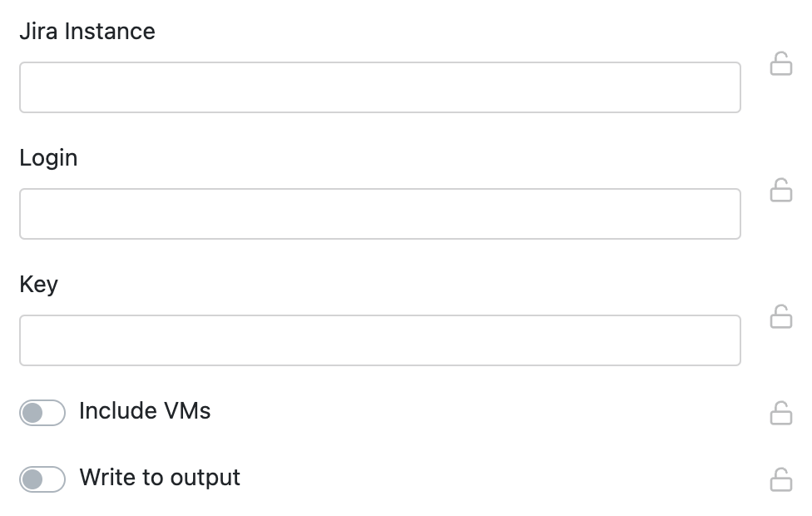Select the Login label text
The image size is (812, 516).
(x=48, y=157)
